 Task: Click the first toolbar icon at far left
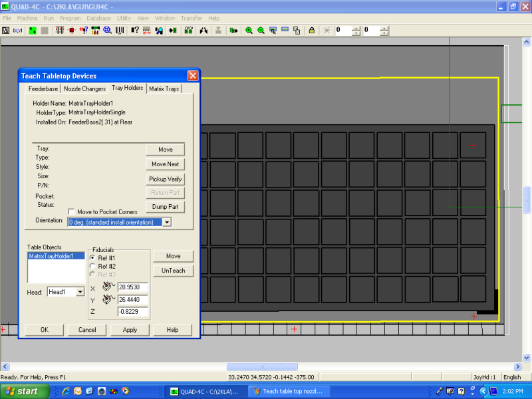click(6, 31)
